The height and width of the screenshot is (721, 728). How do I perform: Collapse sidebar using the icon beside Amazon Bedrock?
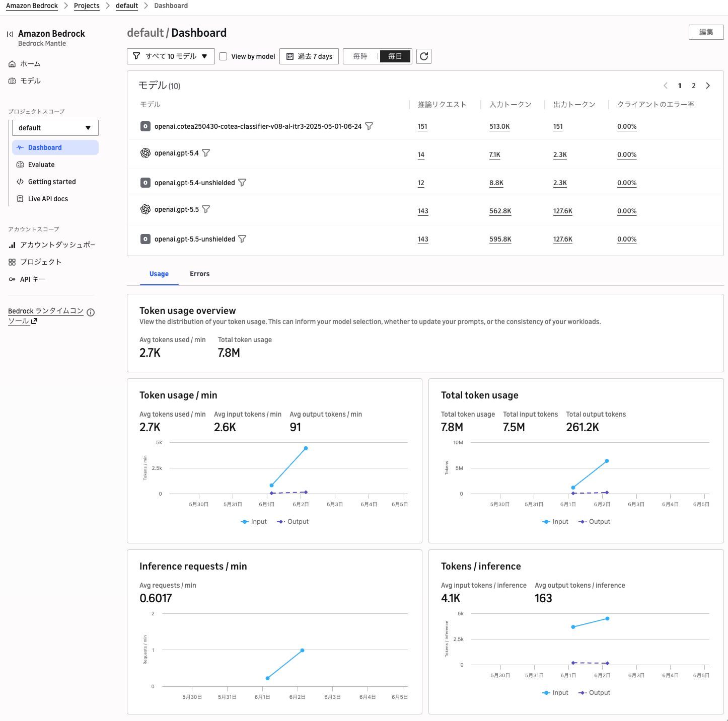tap(10, 34)
